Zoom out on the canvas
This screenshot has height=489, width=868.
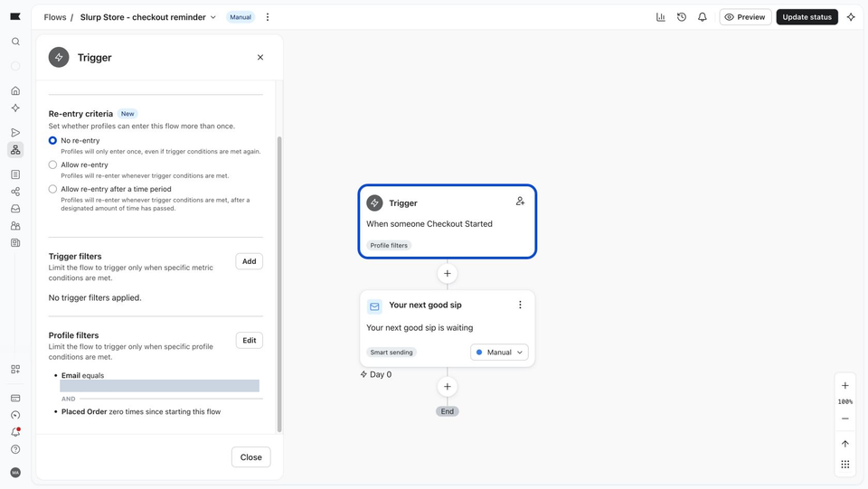844,418
